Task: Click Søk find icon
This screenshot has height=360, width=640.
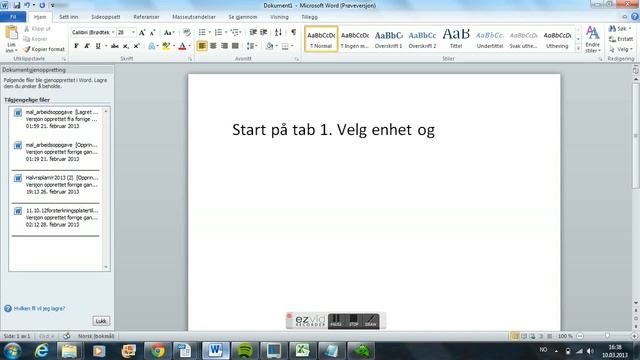Action: [x=619, y=29]
